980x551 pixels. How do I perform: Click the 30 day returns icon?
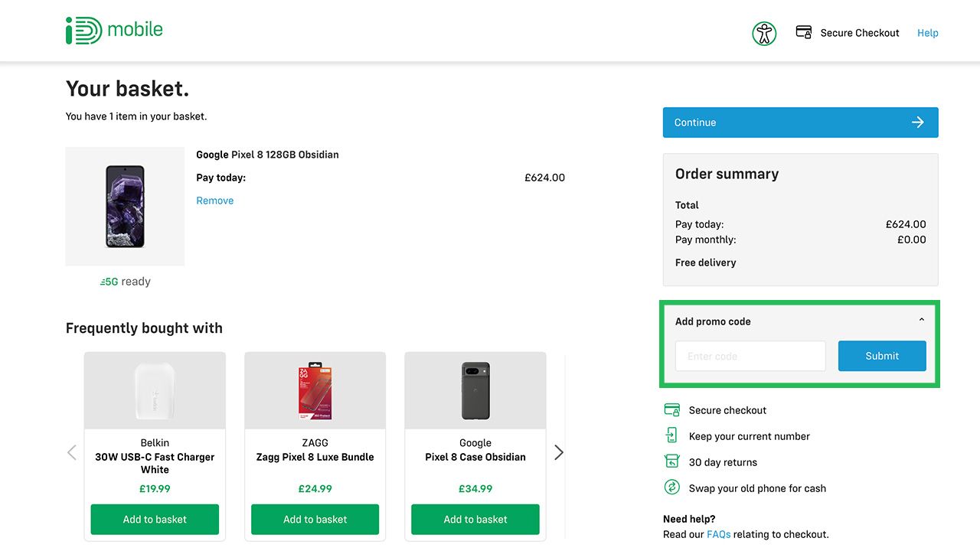pyautogui.click(x=671, y=462)
